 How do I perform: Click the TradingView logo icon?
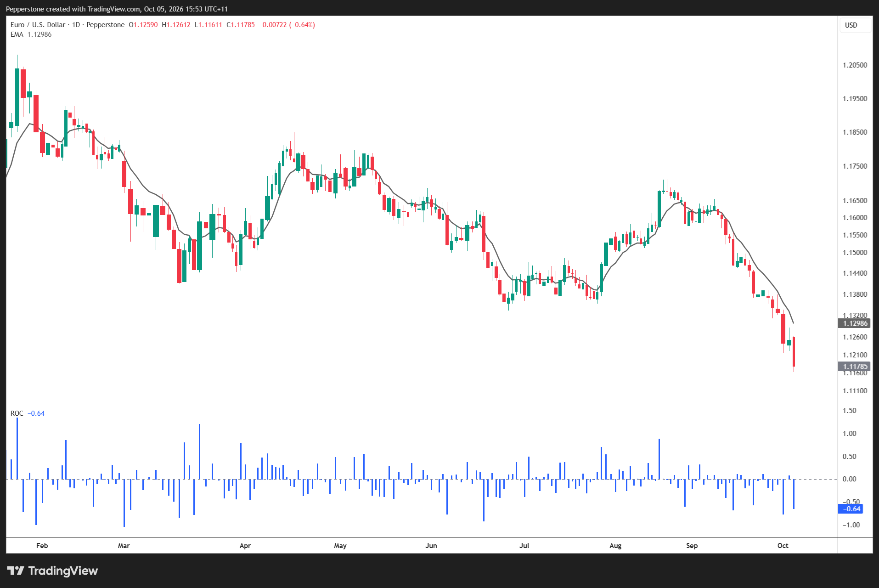coord(16,571)
